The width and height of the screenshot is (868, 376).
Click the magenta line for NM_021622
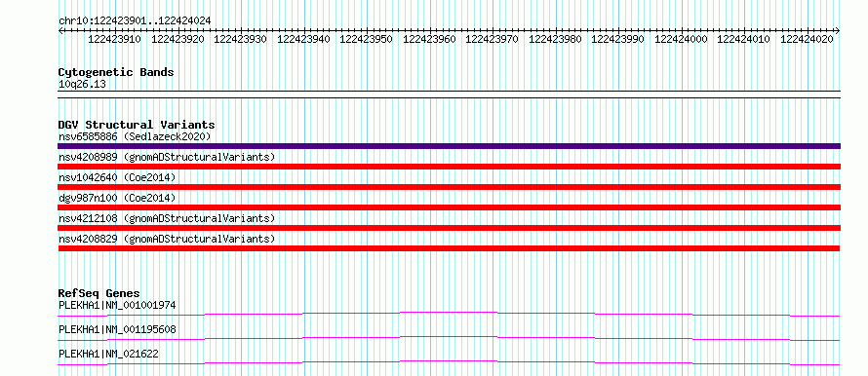449,362
